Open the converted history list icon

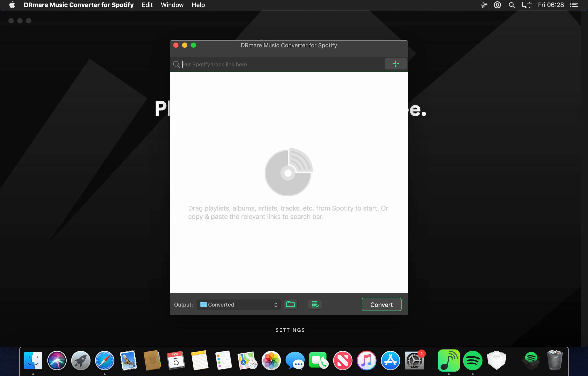tap(315, 304)
